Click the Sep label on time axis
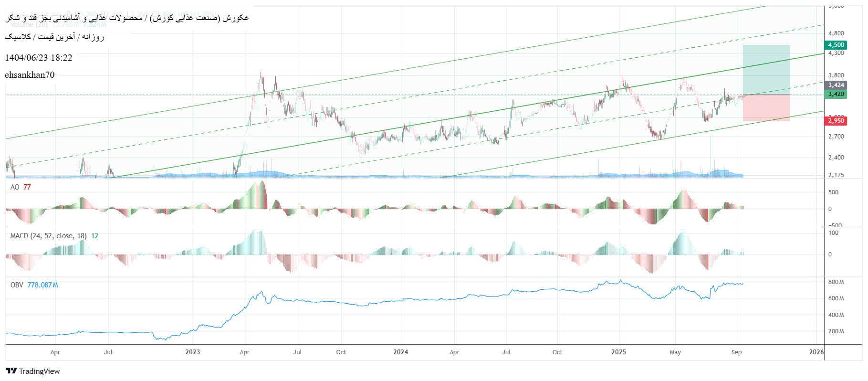This screenshot has height=381, width=868. 736,352
